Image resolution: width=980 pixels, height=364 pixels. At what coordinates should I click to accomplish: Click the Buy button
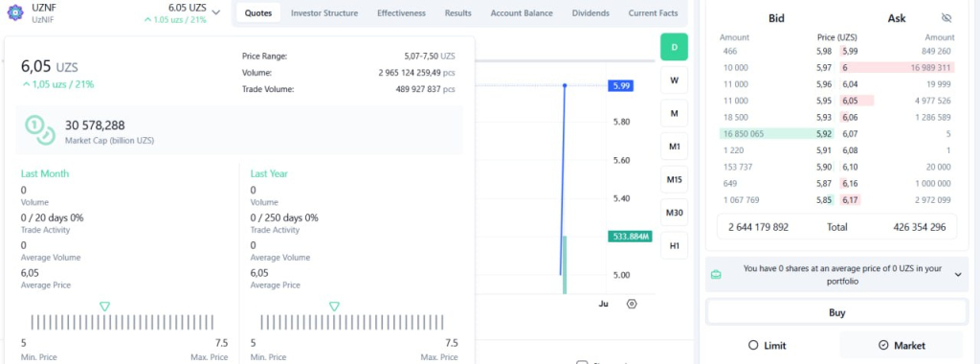(836, 312)
